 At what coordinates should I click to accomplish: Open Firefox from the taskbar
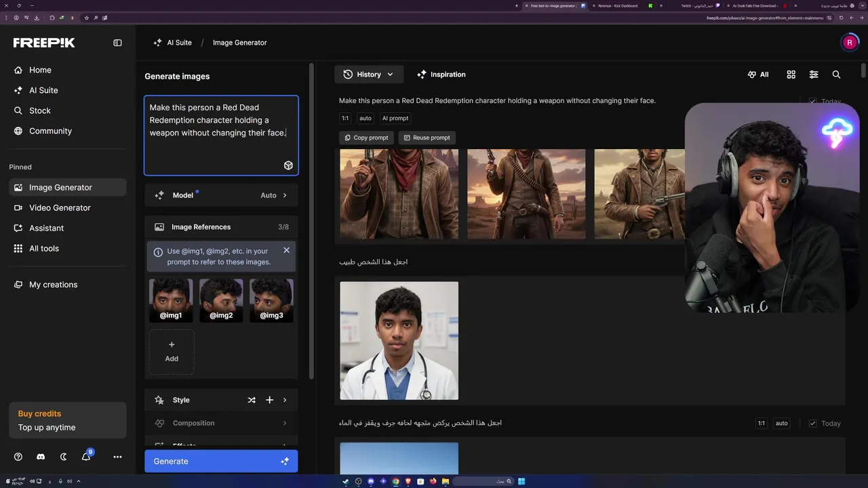click(x=433, y=481)
